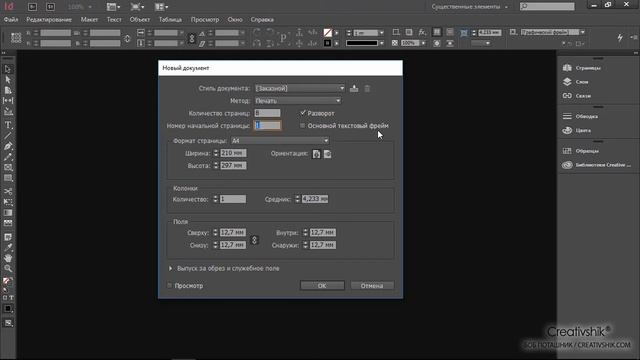The image size is (640, 360).
Task: Select the Selection tool in the toolbox
Action: tap(8, 69)
